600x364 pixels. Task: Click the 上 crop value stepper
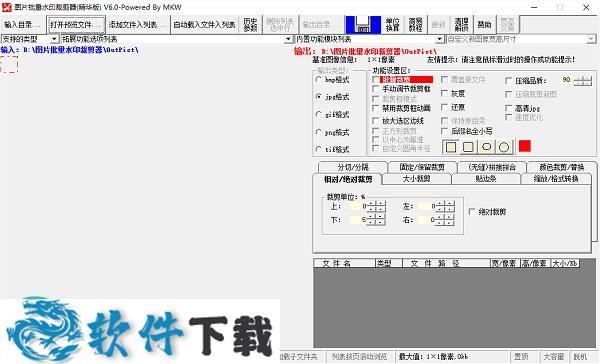click(x=376, y=207)
